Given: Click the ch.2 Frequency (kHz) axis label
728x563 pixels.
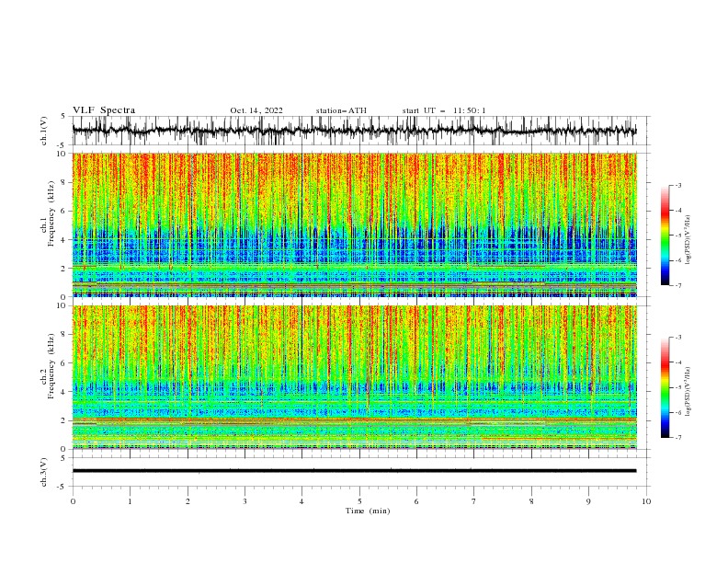Looking at the screenshot, I should click(48, 366).
